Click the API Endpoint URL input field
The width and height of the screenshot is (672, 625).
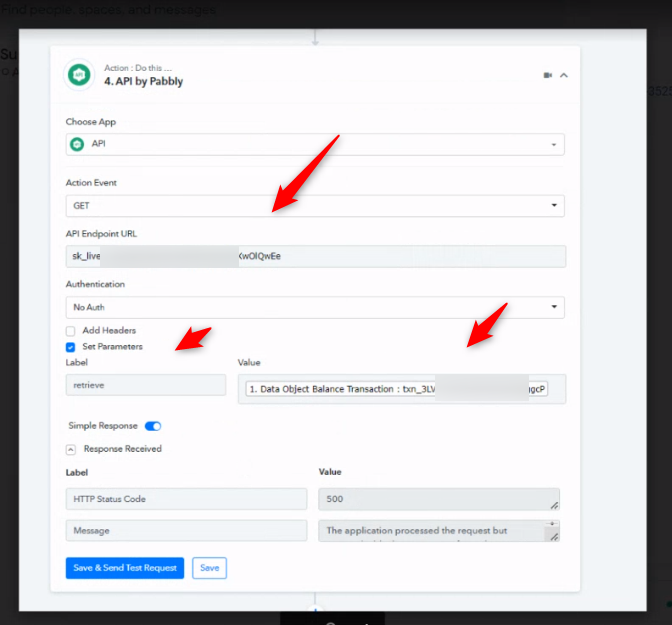[x=315, y=256]
